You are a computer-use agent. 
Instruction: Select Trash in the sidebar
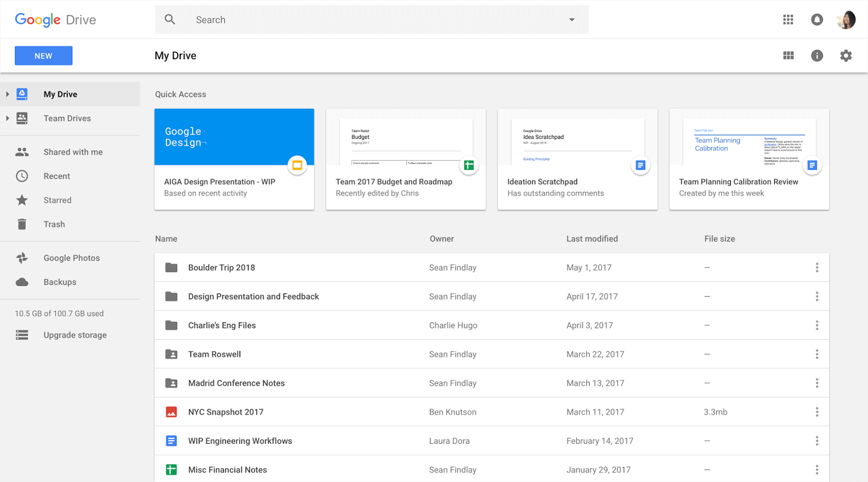tap(54, 224)
